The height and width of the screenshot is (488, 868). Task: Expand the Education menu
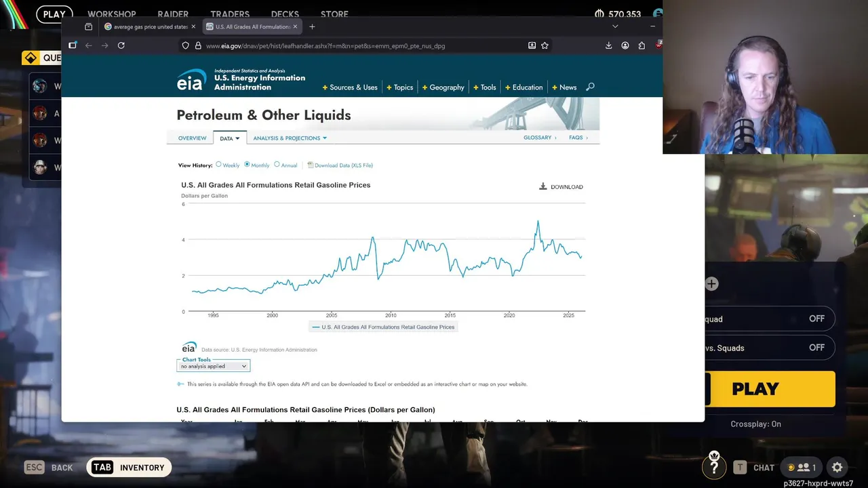click(x=524, y=87)
